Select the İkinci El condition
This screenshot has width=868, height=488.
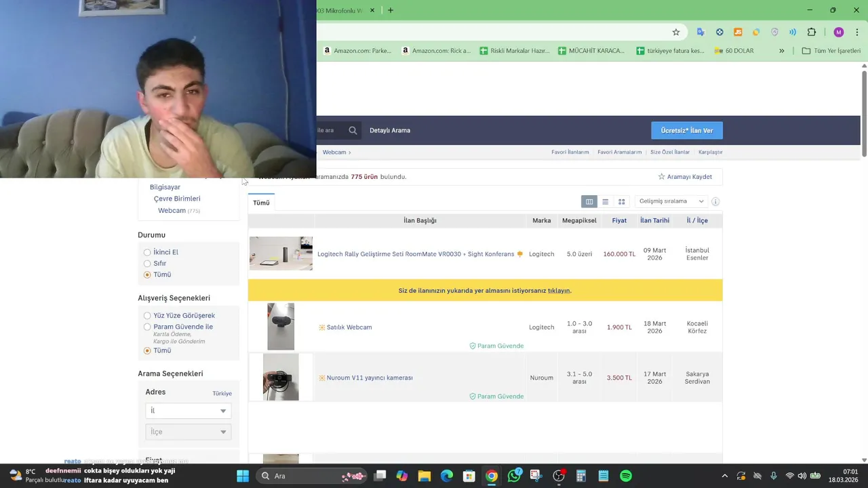coord(147,252)
